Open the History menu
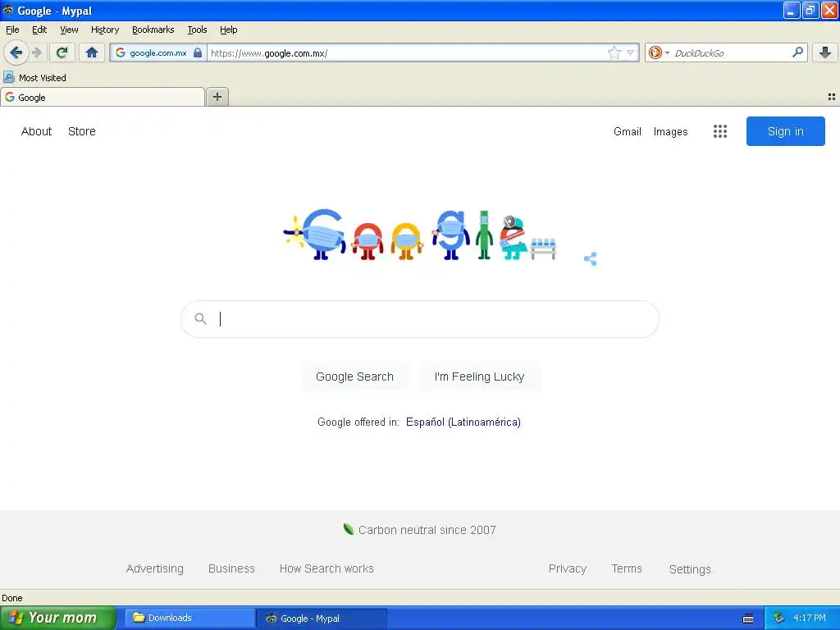 105,30
